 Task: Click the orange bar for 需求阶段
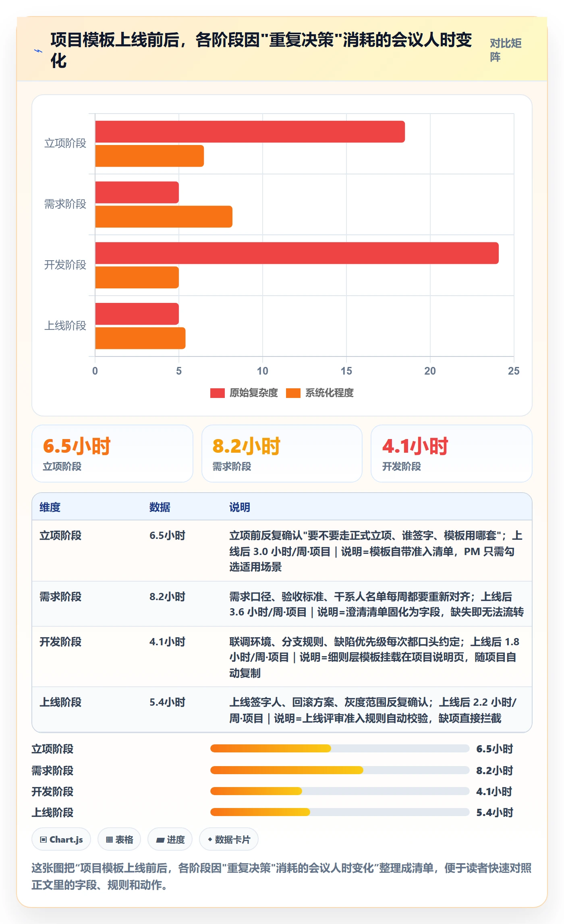click(x=164, y=217)
